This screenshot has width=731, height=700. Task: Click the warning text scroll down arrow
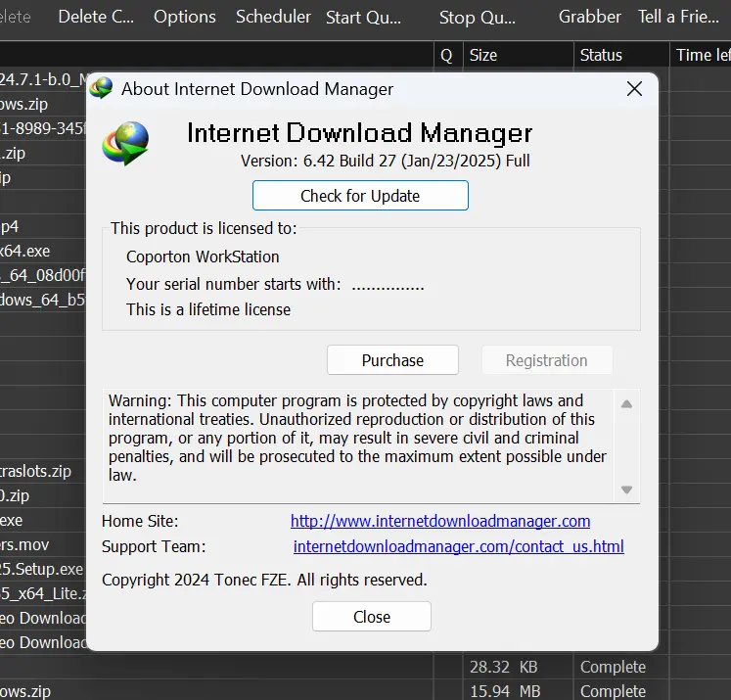tap(626, 490)
